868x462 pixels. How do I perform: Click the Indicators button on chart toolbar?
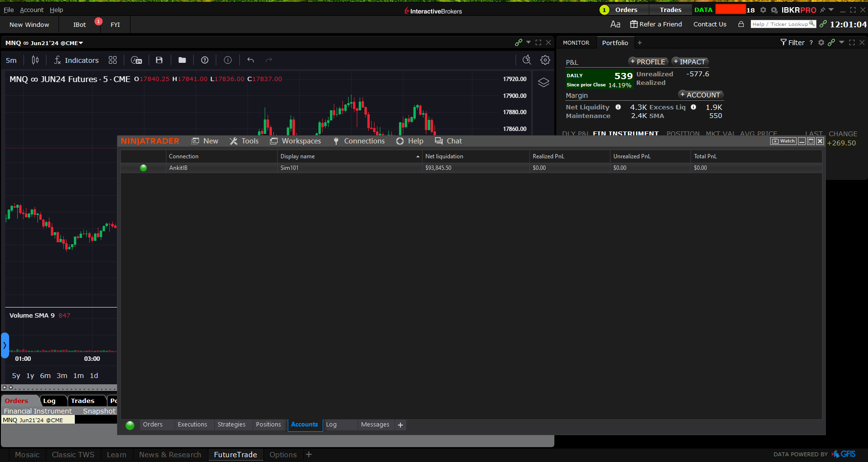coord(76,60)
